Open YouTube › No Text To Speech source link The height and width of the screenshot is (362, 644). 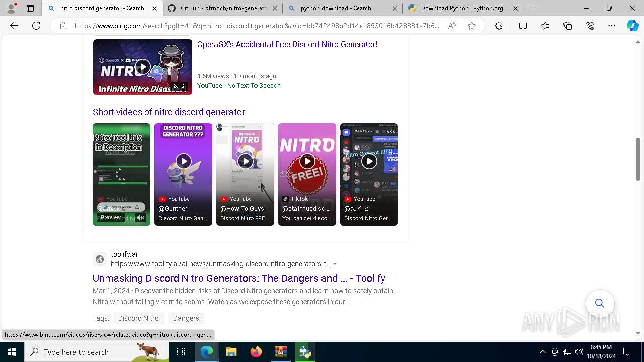[239, 86]
